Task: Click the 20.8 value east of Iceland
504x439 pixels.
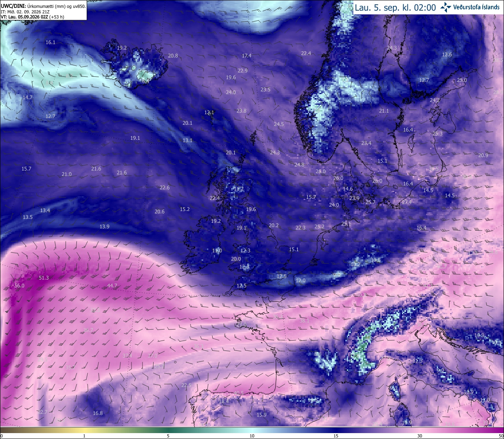Action: coord(173,56)
